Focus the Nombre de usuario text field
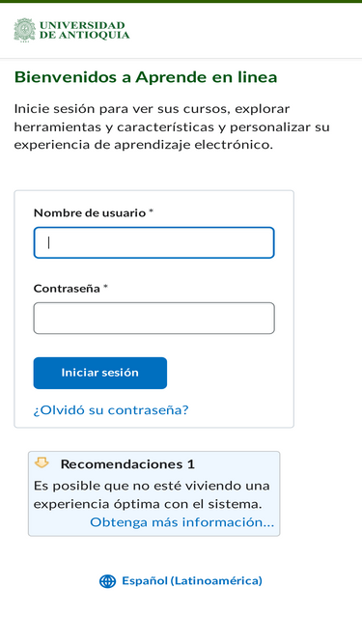 pos(153,242)
